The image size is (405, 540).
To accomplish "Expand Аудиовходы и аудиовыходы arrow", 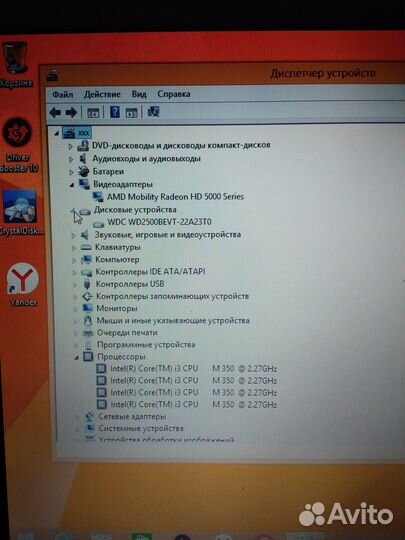I will (x=71, y=159).
